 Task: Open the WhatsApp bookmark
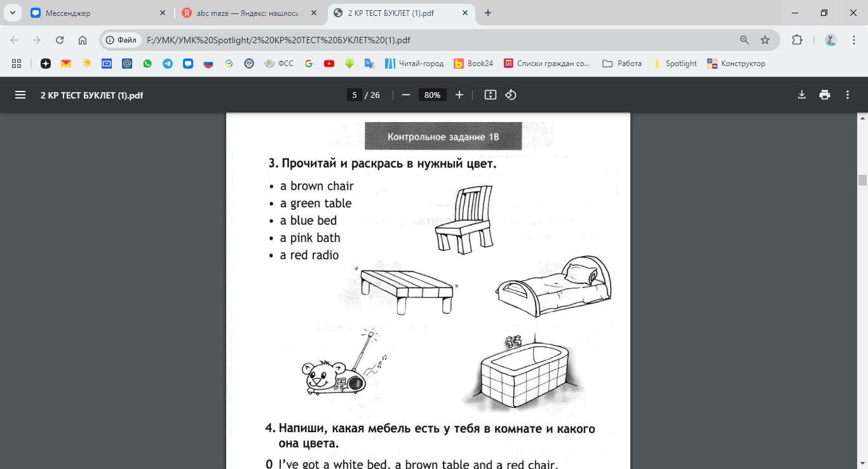pyautogui.click(x=147, y=64)
